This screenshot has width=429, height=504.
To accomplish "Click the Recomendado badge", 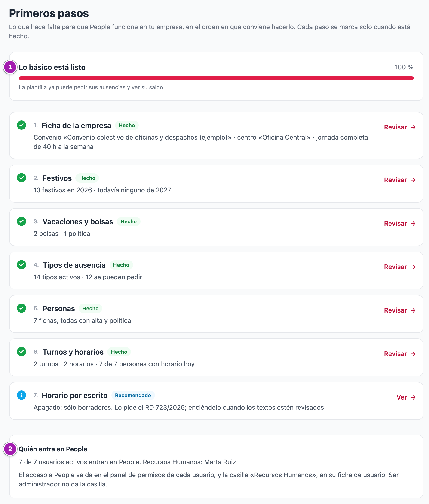I will [x=133, y=396].
